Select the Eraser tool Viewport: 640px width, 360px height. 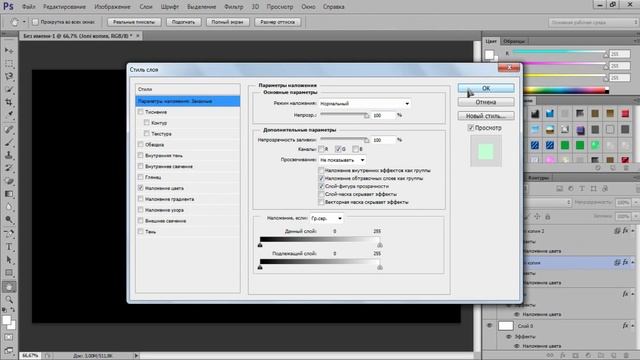(9, 181)
